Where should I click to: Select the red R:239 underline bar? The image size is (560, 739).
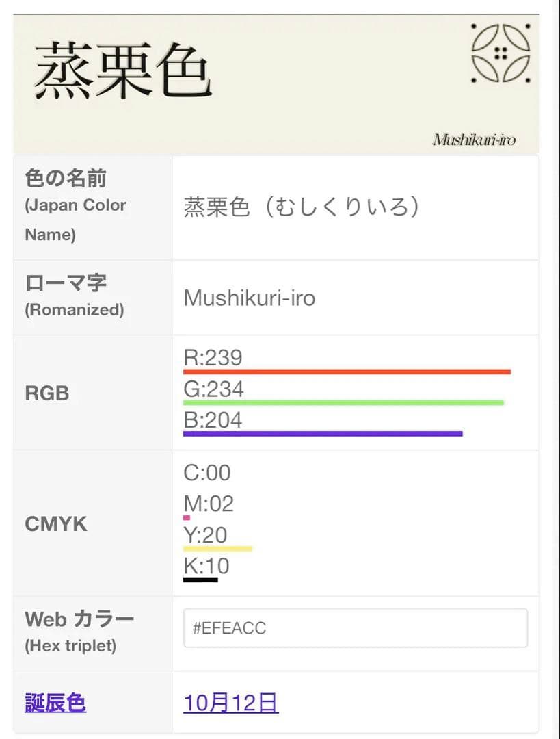pos(346,371)
